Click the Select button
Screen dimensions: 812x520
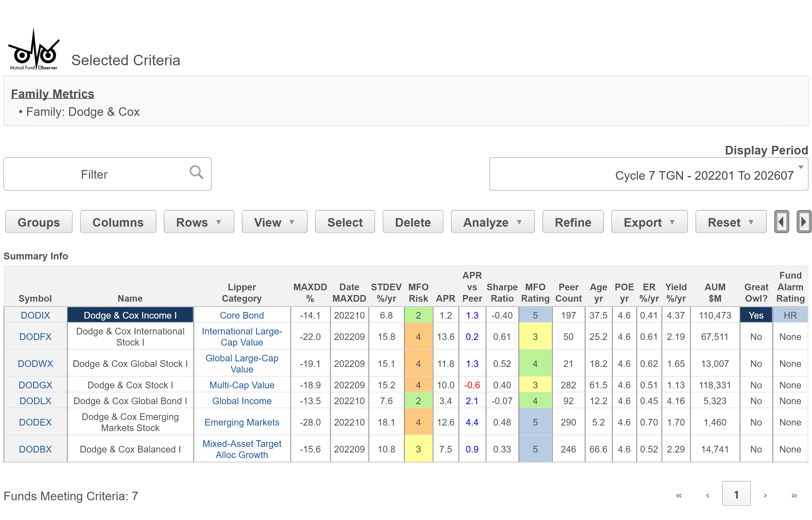(x=345, y=222)
